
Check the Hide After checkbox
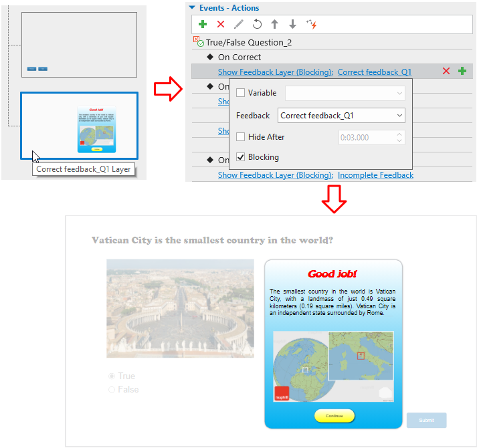coord(241,137)
